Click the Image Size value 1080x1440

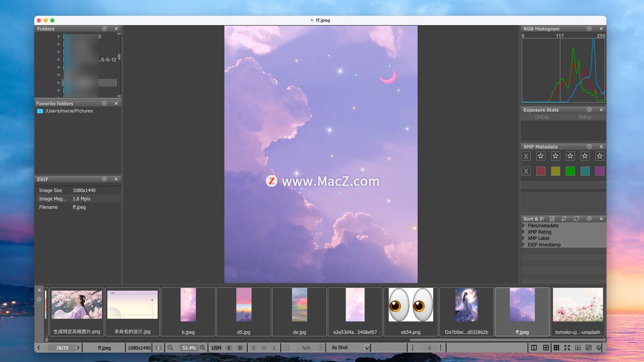[x=84, y=190]
